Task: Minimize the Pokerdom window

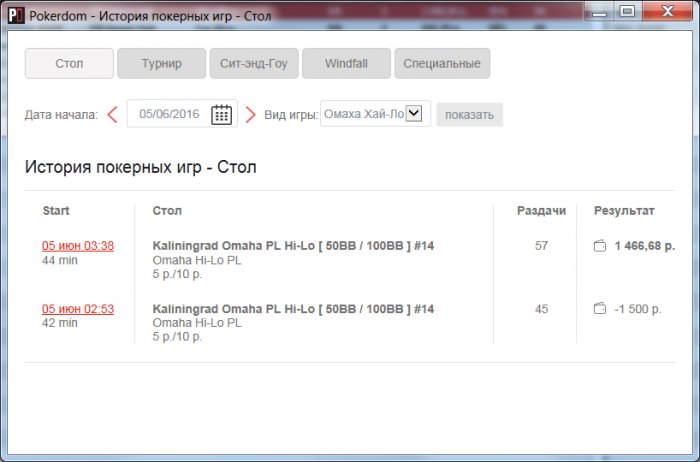Action: pyautogui.click(x=600, y=12)
